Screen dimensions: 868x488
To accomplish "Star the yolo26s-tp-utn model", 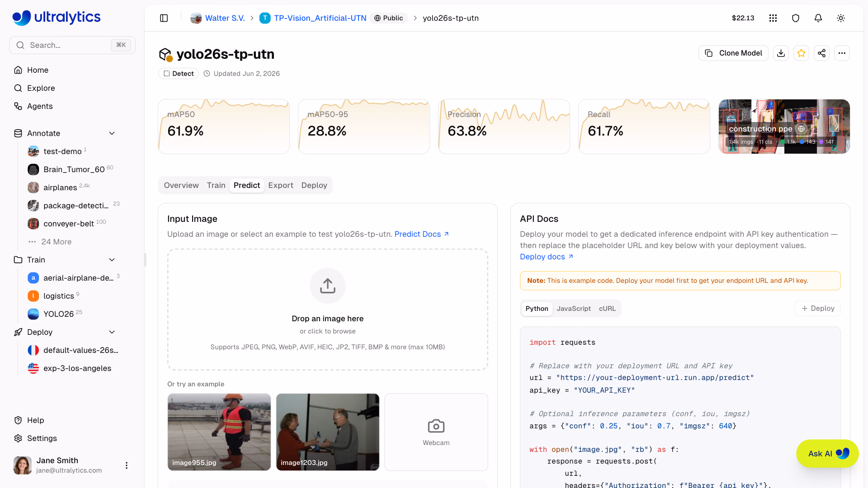I will click(801, 53).
